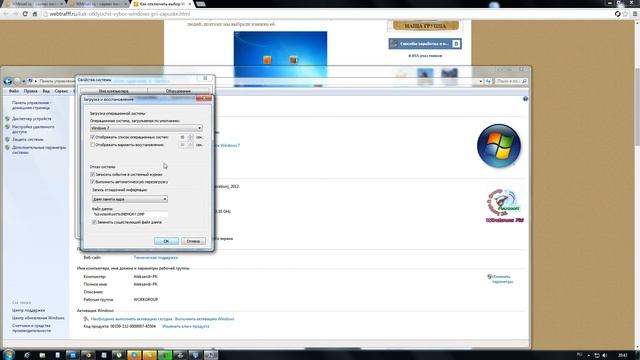
Task: Click the Control Panel search box
Action: pos(511,81)
